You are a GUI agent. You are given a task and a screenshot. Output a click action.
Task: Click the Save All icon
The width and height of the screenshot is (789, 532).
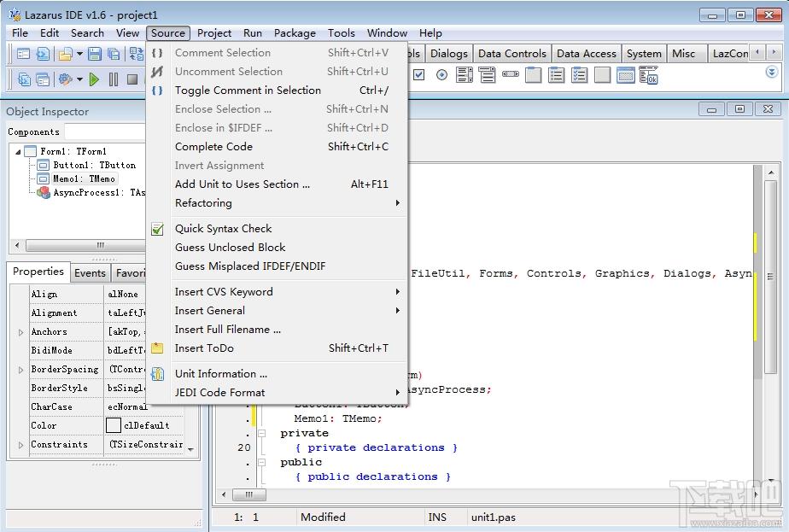point(114,53)
